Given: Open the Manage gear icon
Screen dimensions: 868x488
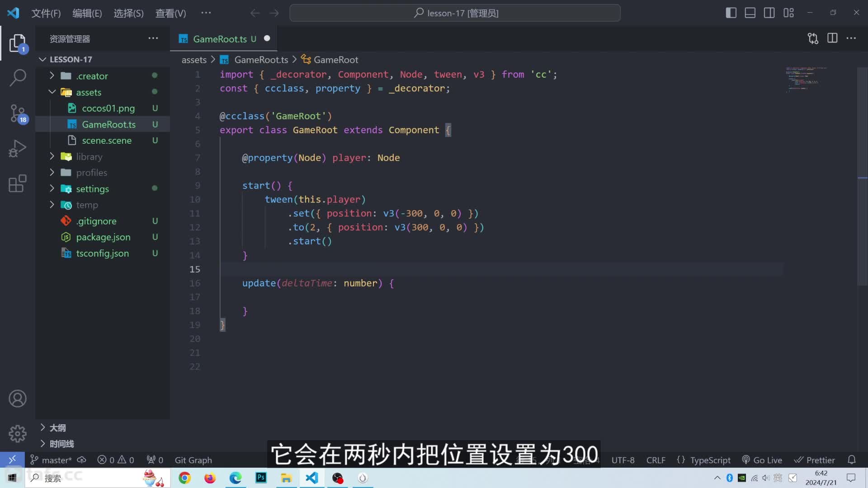Looking at the screenshot, I should [x=18, y=434].
